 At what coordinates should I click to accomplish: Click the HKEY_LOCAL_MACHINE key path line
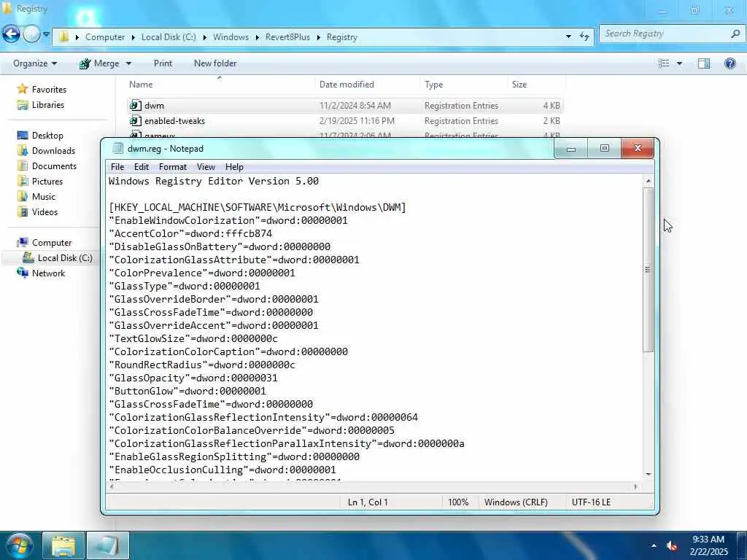click(258, 208)
